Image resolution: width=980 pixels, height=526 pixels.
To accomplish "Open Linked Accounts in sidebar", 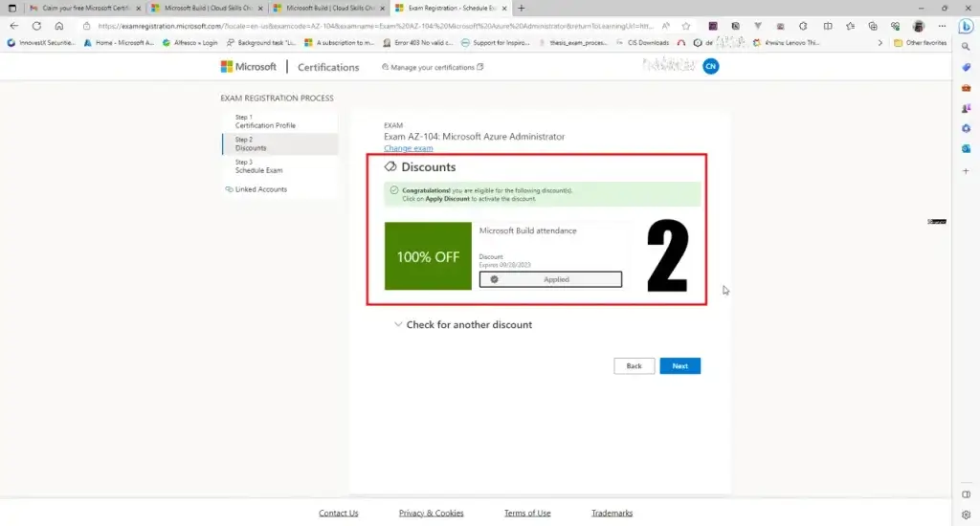I will point(256,189).
